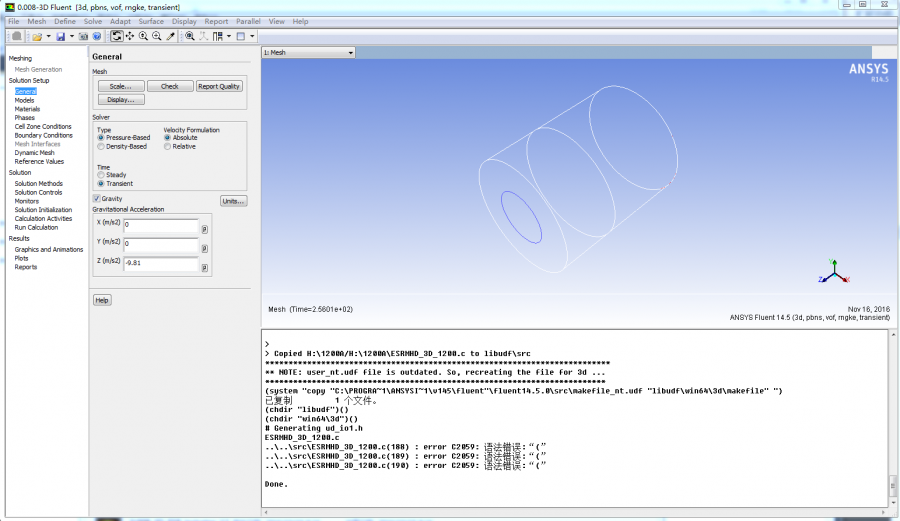
Task: Click the save picture camera icon
Action: [83, 36]
